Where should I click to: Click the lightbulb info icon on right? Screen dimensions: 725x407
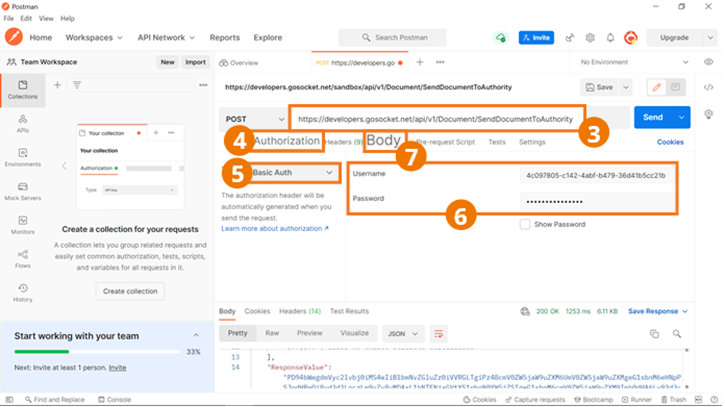click(708, 114)
